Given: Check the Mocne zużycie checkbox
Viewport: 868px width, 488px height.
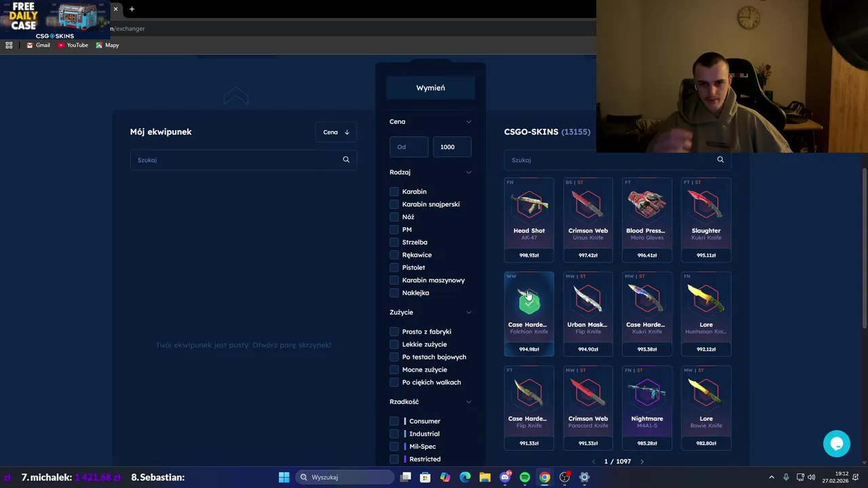Looking at the screenshot, I should [x=394, y=369].
